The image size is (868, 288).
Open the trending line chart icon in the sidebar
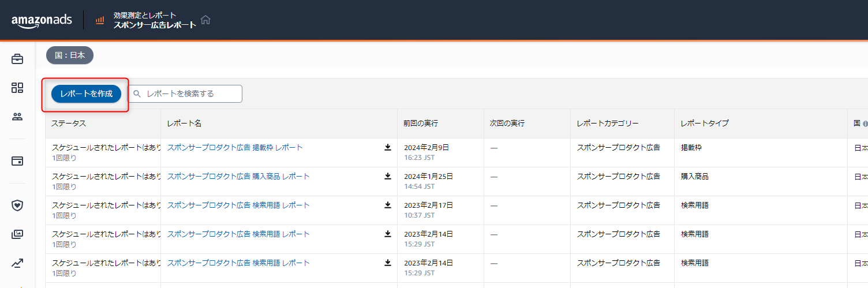coord(17,263)
